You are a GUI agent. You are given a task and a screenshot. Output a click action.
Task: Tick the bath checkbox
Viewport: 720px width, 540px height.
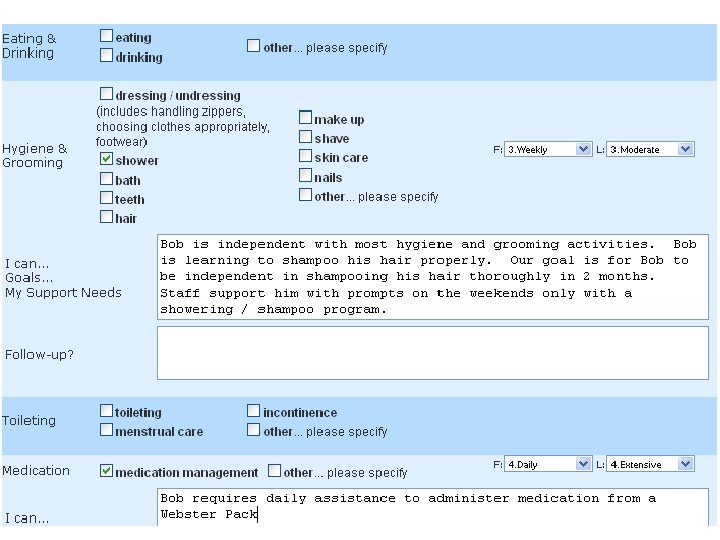(x=106, y=179)
